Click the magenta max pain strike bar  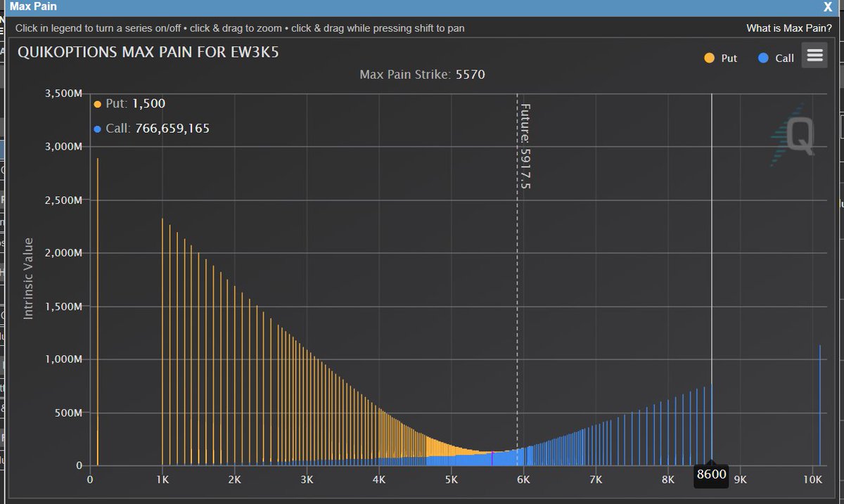[x=492, y=458]
